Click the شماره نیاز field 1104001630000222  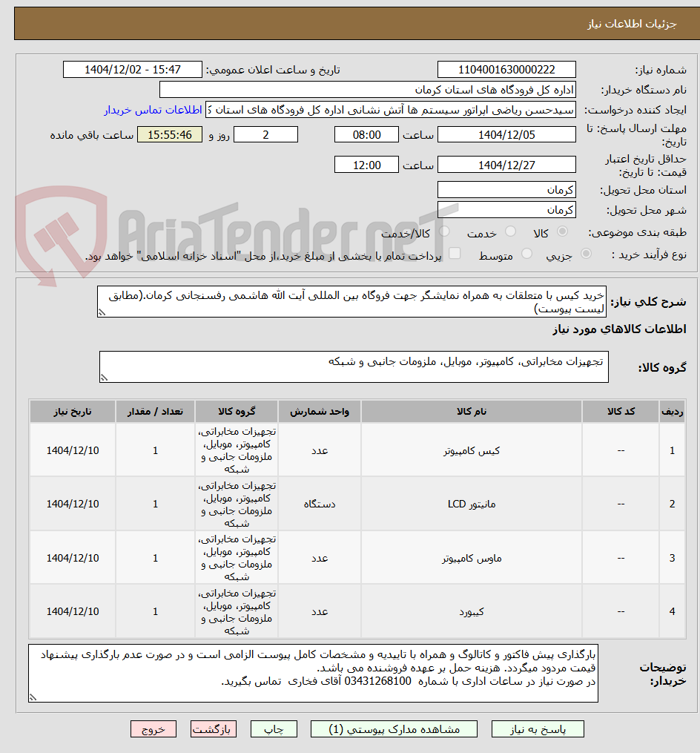point(506,70)
